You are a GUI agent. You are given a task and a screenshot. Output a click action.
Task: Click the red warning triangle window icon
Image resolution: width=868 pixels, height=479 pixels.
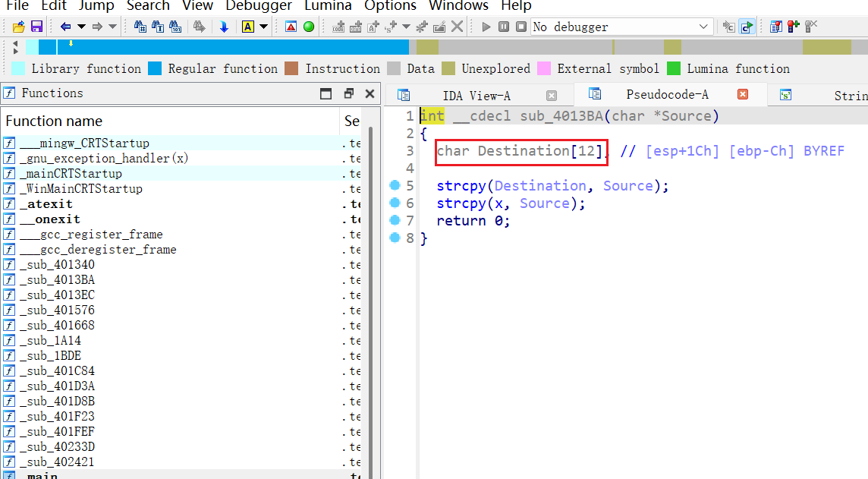click(291, 27)
